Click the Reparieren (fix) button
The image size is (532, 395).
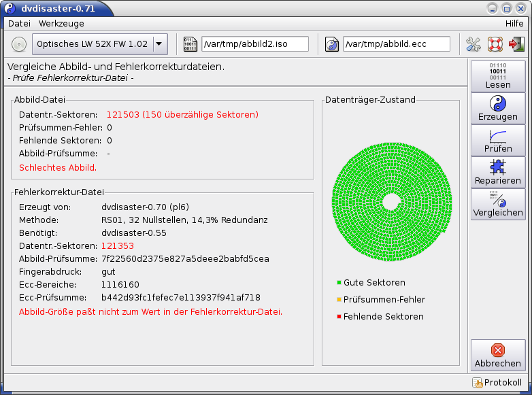(x=498, y=172)
